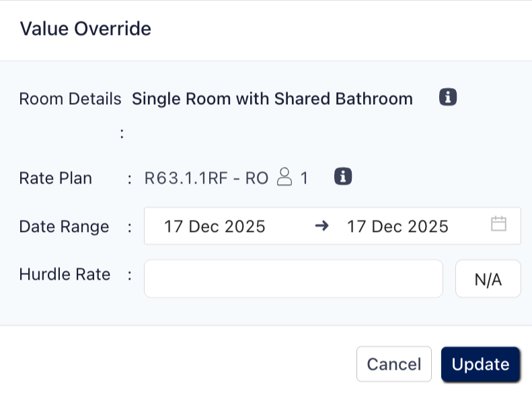Click the Room Details label
Image resolution: width=532 pixels, height=394 pixels.
click(x=70, y=100)
